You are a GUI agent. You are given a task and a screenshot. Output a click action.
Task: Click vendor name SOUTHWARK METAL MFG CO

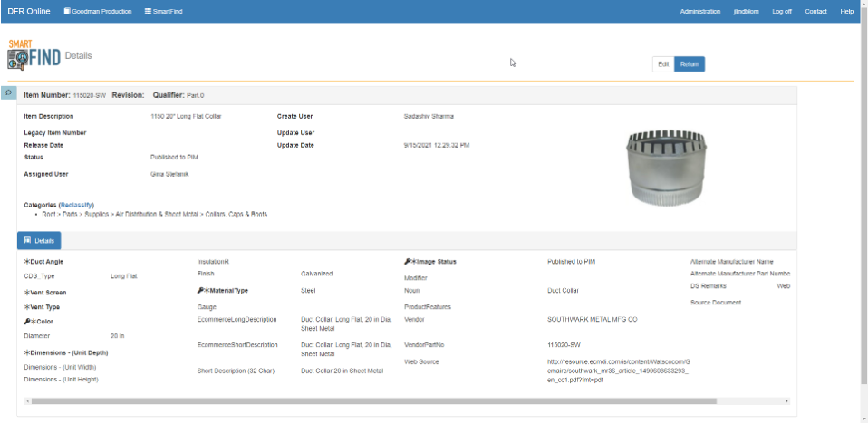pyautogui.click(x=592, y=320)
